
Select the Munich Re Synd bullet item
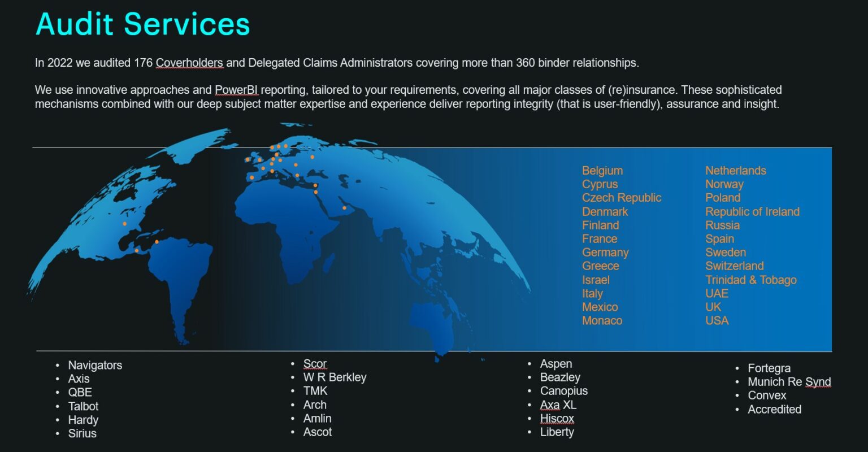coord(789,382)
